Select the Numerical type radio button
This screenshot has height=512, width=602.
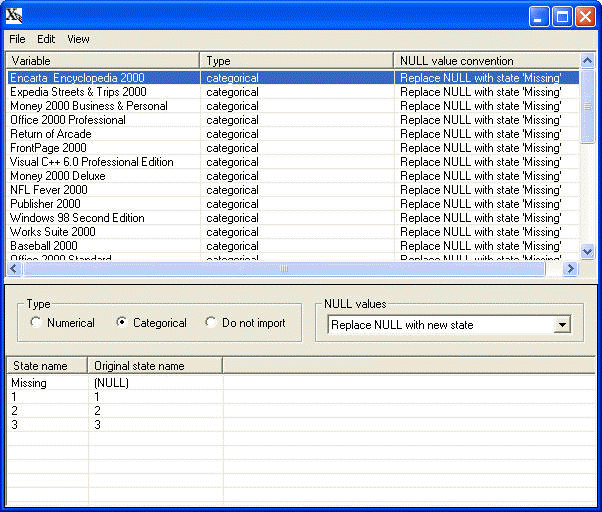click(37, 323)
